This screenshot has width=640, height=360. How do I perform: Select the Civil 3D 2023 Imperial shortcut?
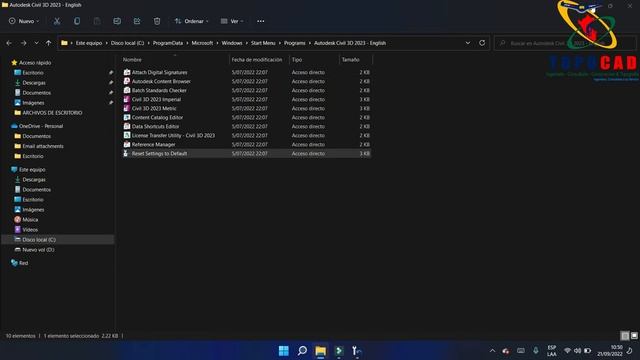tap(247, 99)
